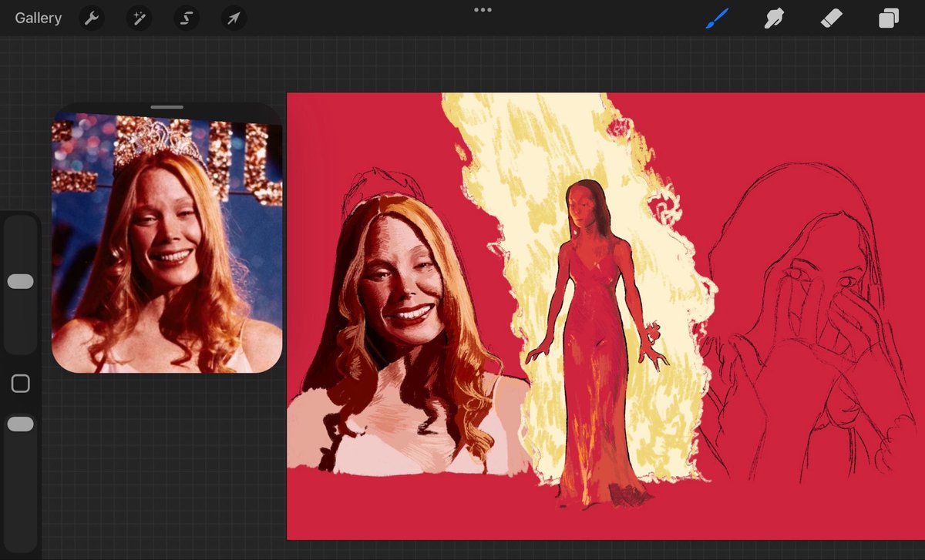Viewport: 925px width, 560px height.
Task: Tap the reference image window handle
Action: coord(167,107)
